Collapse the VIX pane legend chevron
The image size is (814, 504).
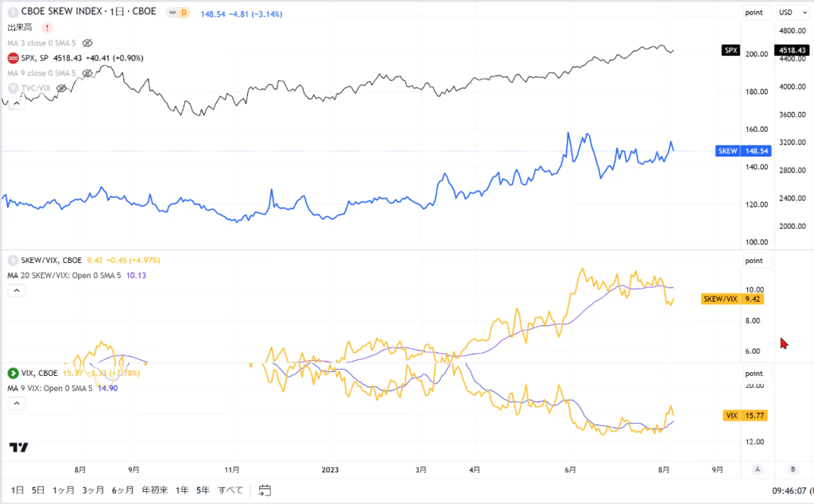(x=17, y=403)
